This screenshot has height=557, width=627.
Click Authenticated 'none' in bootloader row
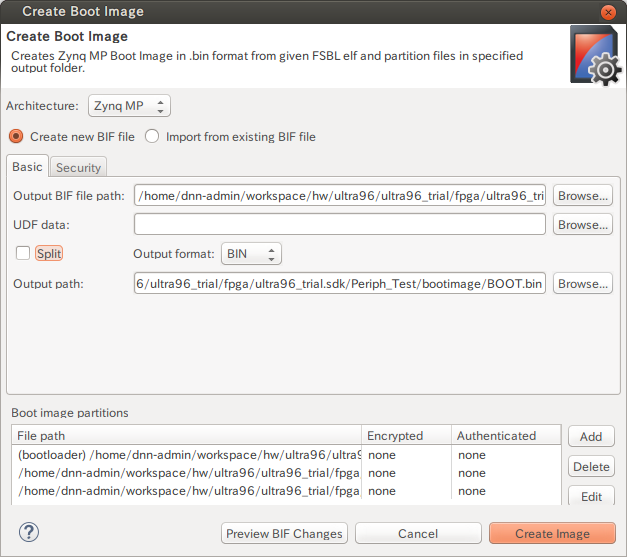tap(472, 455)
